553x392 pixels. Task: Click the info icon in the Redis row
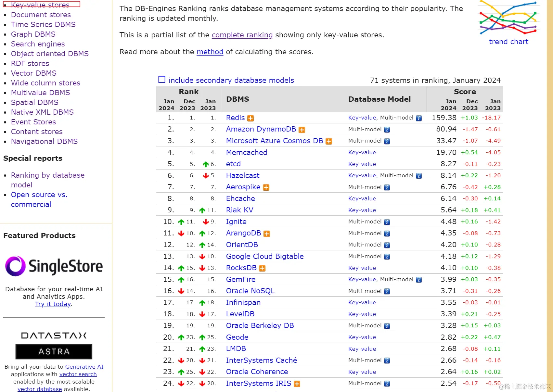click(x=419, y=118)
